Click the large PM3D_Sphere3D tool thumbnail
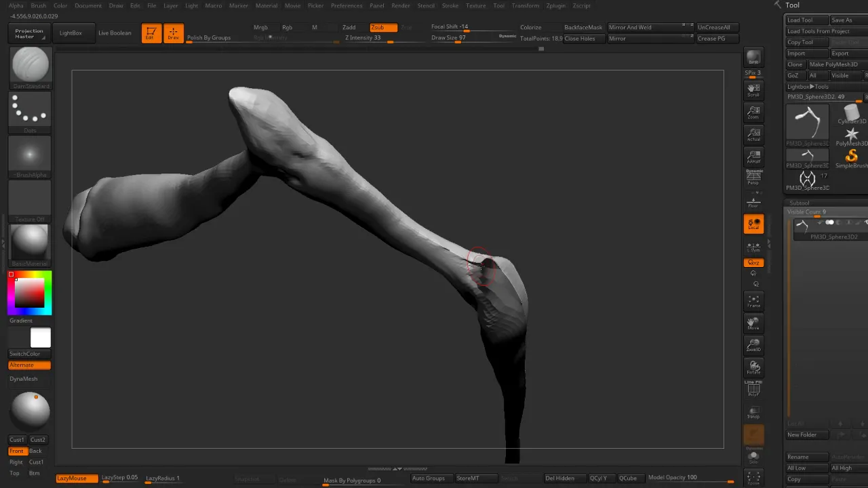 coord(808,125)
